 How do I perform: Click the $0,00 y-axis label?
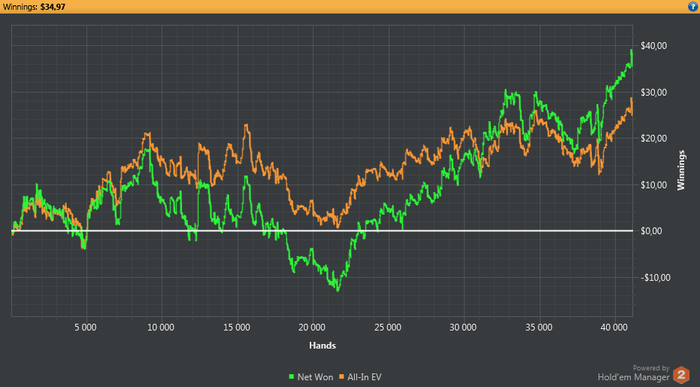(x=652, y=231)
